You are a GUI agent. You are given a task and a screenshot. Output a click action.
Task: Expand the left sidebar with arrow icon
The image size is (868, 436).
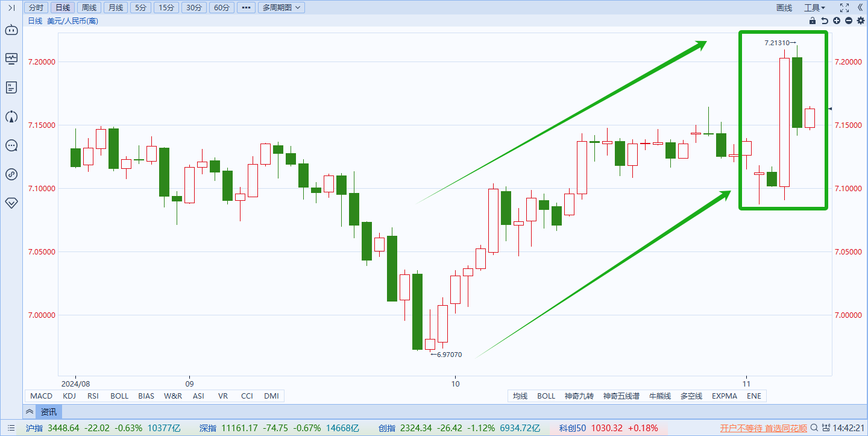tap(11, 8)
